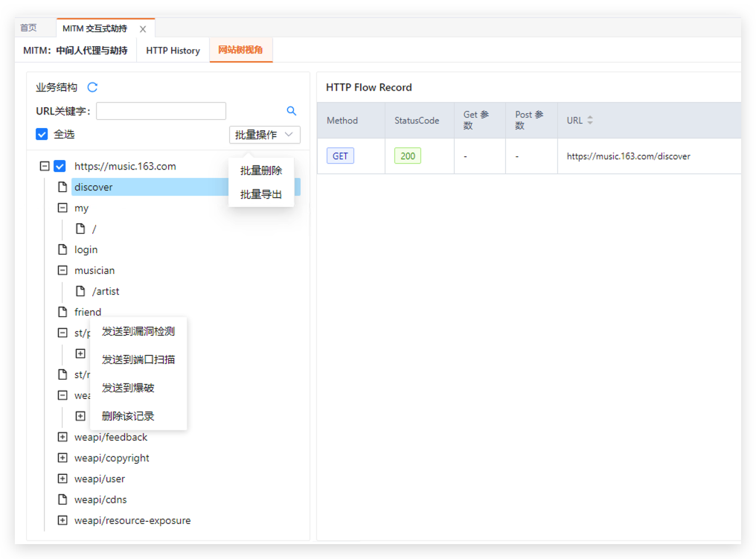The image size is (756, 559).
Task: Collapse the musician tree node
Action: (63, 270)
